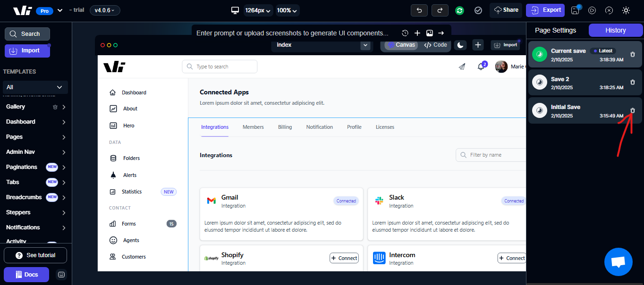Toggle dark mode with the moon icon
The image size is (644, 285).
pyautogui.click(x=461, y=45)
